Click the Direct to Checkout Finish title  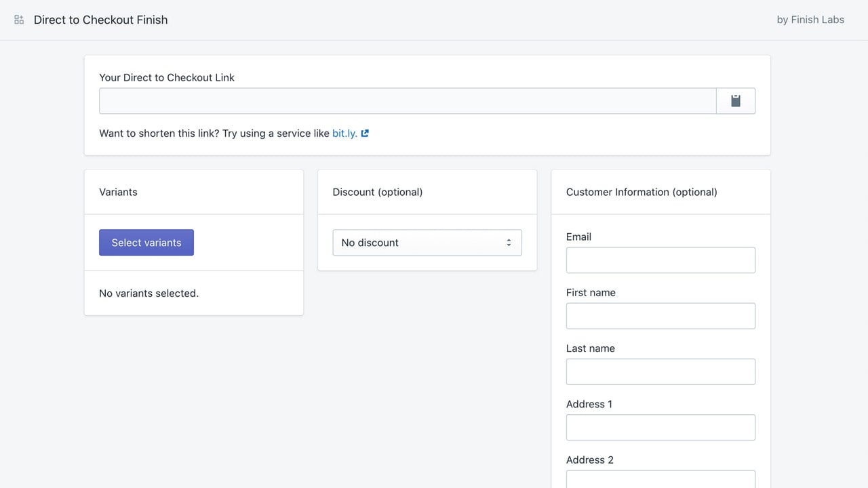(x=101, y=20)
